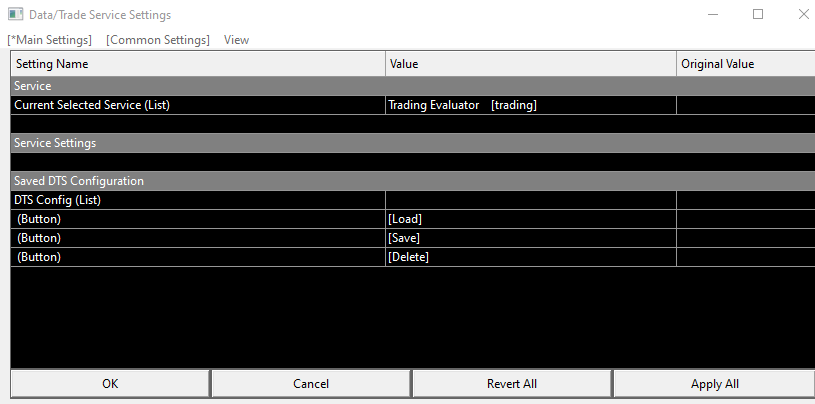Screen dimensions: 815x404
Task: Click Revert All button
Action: (512, 383)
